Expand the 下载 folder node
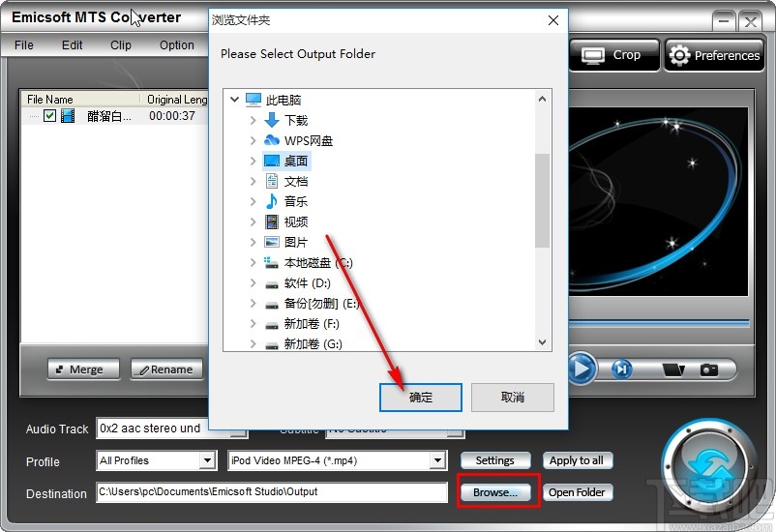776x532 pixels. click(253, 120)
